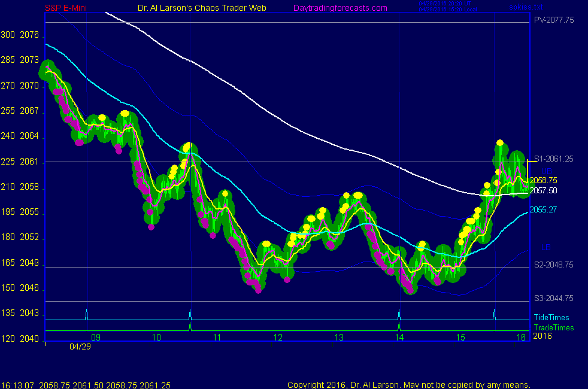Select the LB lower band label

[545, 247]
